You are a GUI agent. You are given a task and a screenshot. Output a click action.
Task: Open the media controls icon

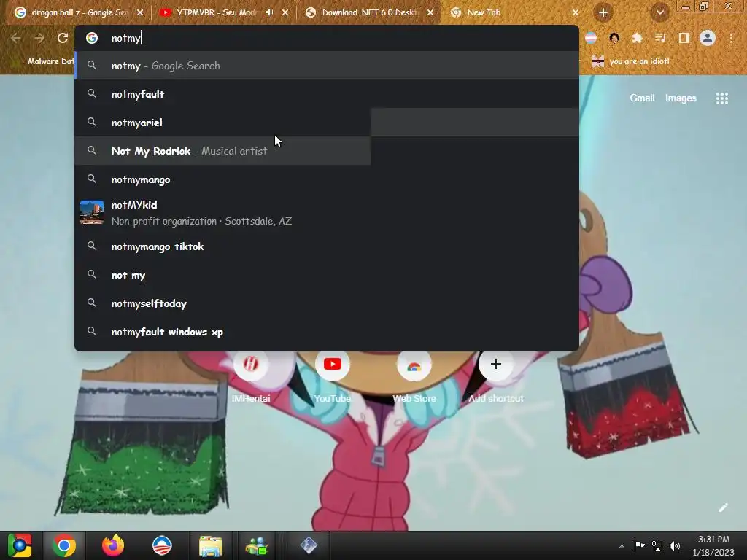pyautogui.click(x=660, y=38)
